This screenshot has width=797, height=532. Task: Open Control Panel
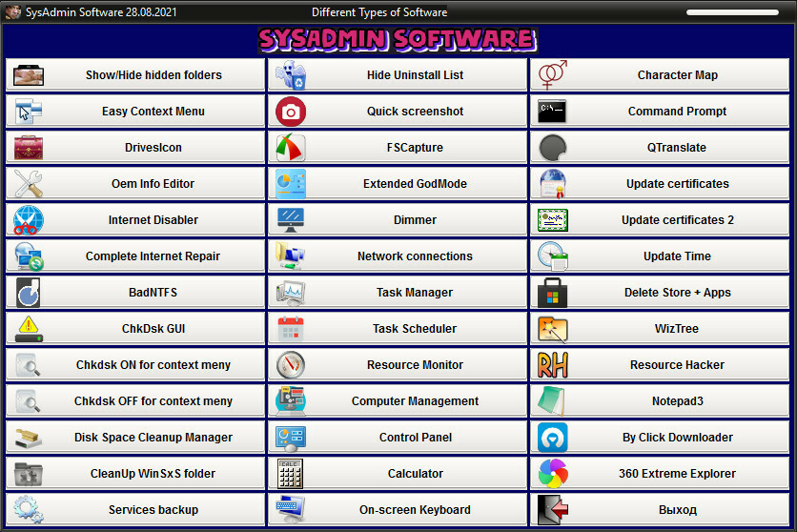398,438
